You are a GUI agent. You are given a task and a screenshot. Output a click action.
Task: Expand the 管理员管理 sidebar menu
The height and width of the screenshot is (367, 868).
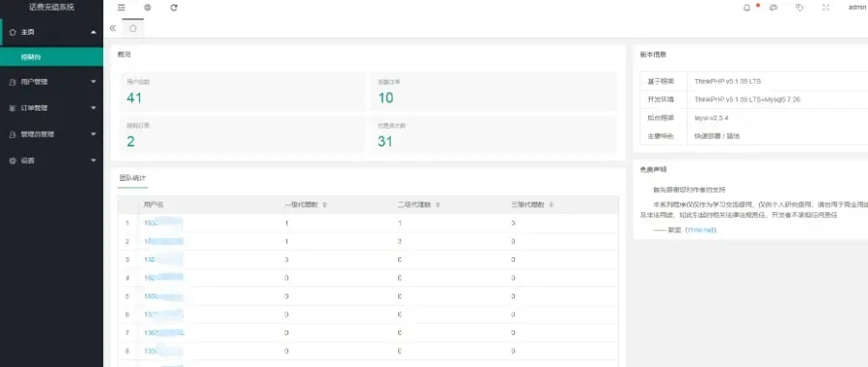point(51,134)
